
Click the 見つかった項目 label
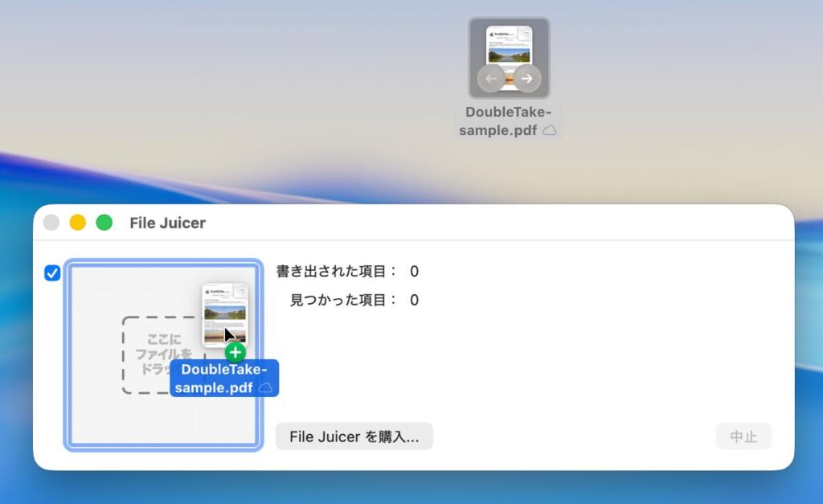[343, 300]
